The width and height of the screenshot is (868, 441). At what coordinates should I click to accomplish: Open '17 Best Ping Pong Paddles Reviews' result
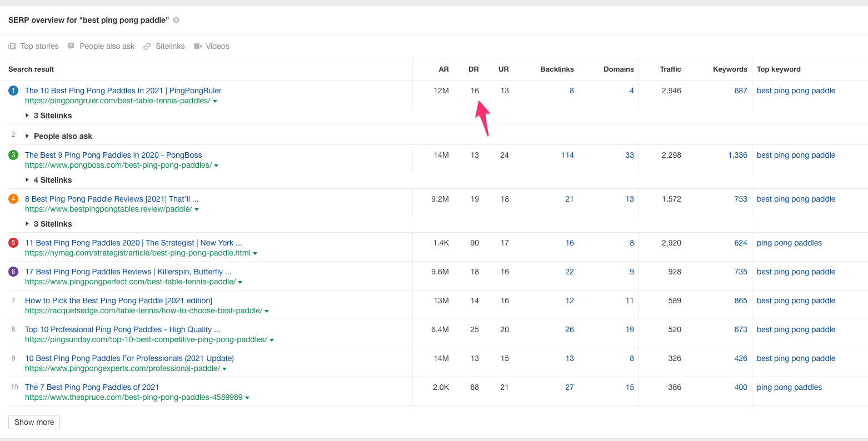click(128, 272)
